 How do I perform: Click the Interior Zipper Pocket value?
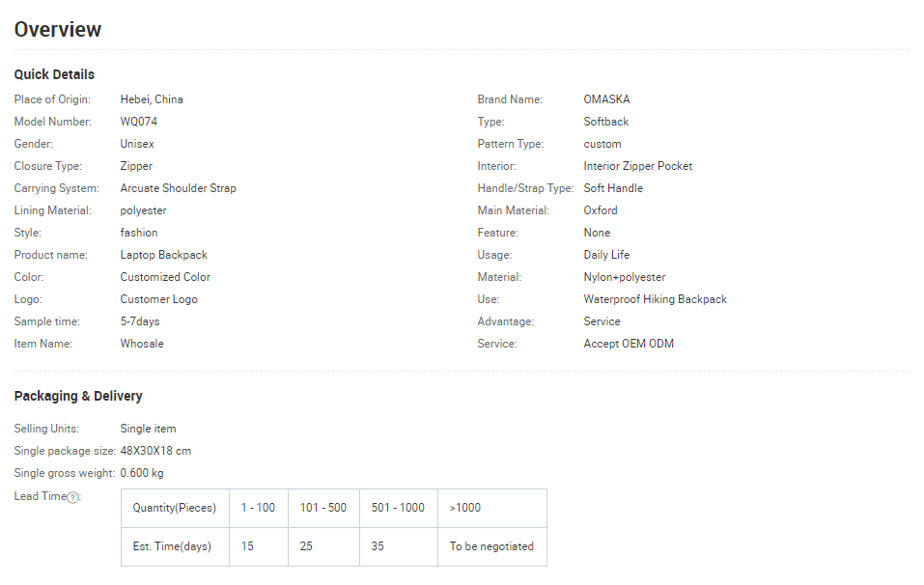[x=637, y=166]
